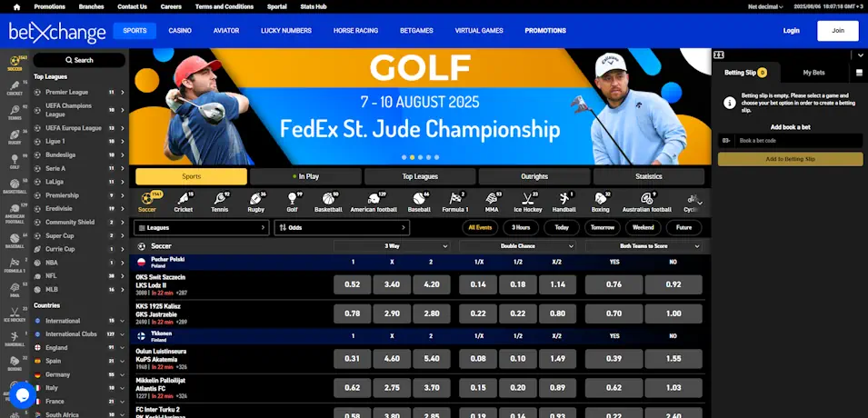This screenshot has height=418, width=868.
Task: Go to the home icon in top bar
Action: coord(16,6)
